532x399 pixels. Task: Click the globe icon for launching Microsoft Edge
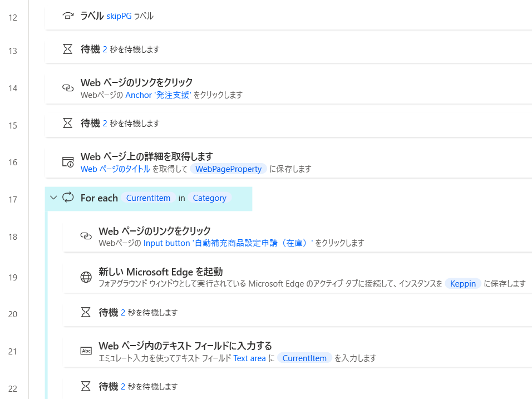click(86, 277)
